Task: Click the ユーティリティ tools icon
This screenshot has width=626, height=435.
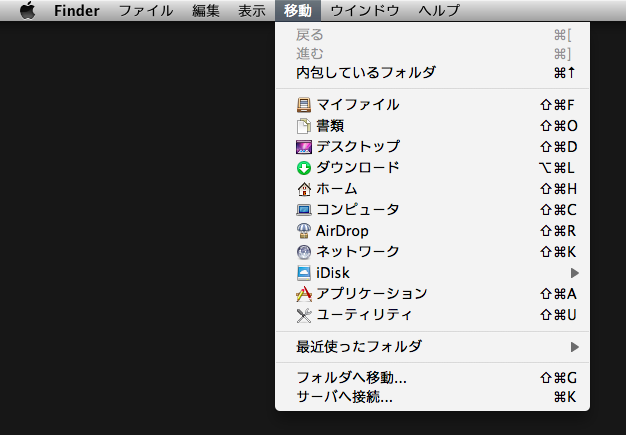Action: tap(304, 315)
